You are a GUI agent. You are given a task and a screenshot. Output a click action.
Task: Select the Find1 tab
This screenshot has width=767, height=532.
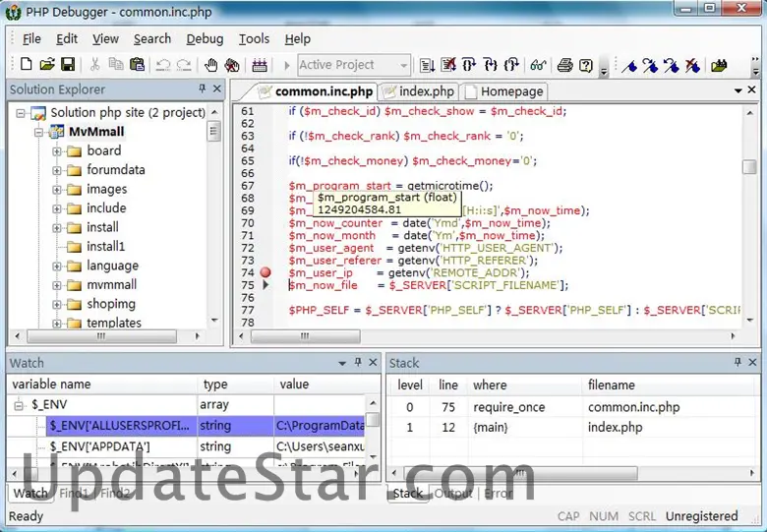point(74,494)
